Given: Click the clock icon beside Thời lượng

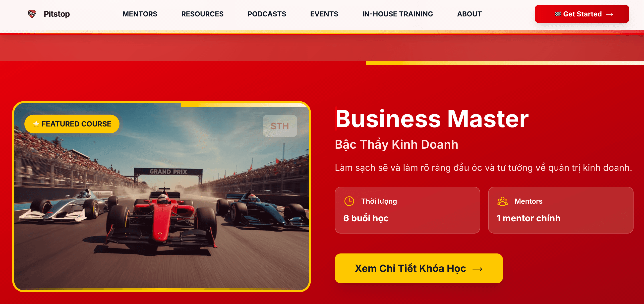Looking at the screenshot, I should [349, 201].
